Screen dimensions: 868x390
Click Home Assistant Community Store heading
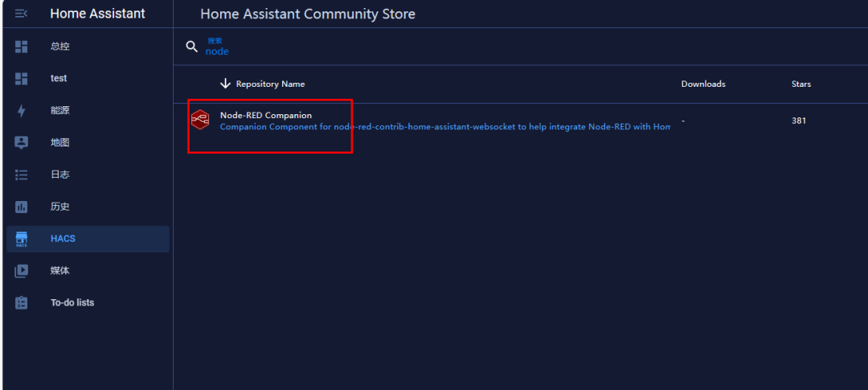(x=308, y=14)
